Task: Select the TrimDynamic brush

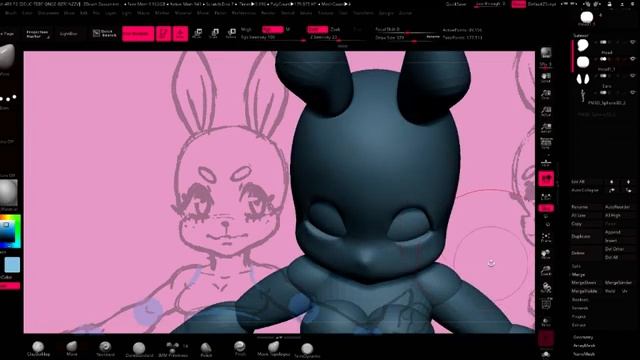Action: pos(307,349)
